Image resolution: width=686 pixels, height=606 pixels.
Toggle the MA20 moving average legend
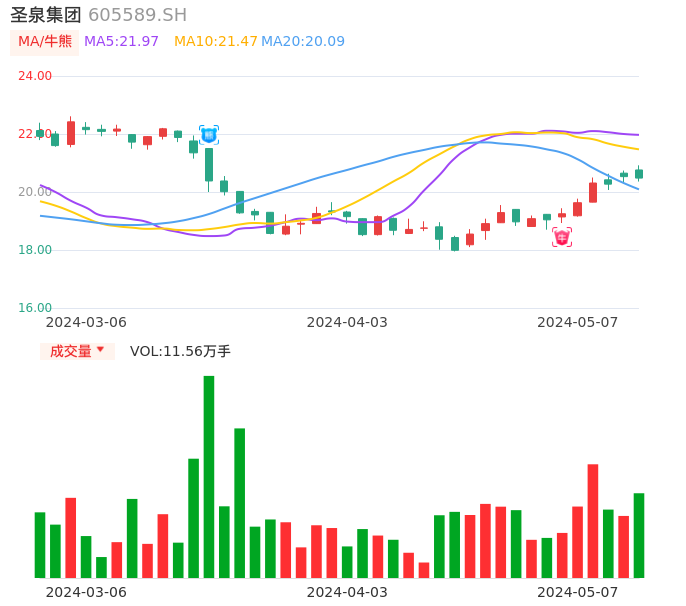[x=303, y=42]
